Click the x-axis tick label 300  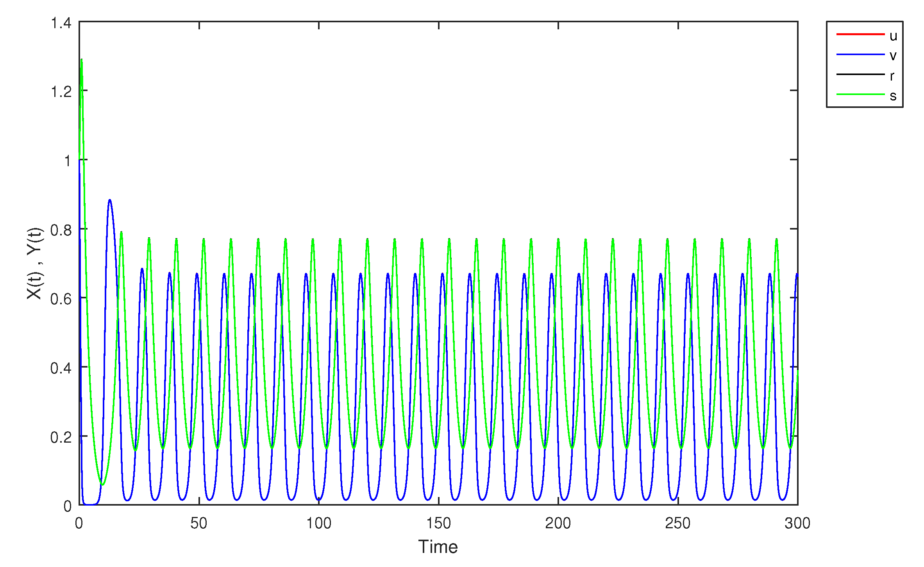797,523
